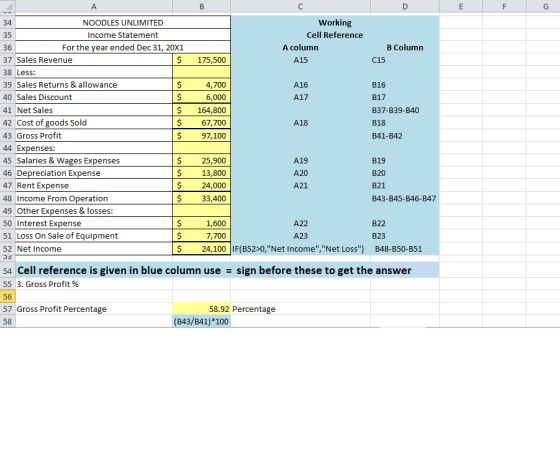
Task: Click the A15 reference cell
Action: coord(300,60)
